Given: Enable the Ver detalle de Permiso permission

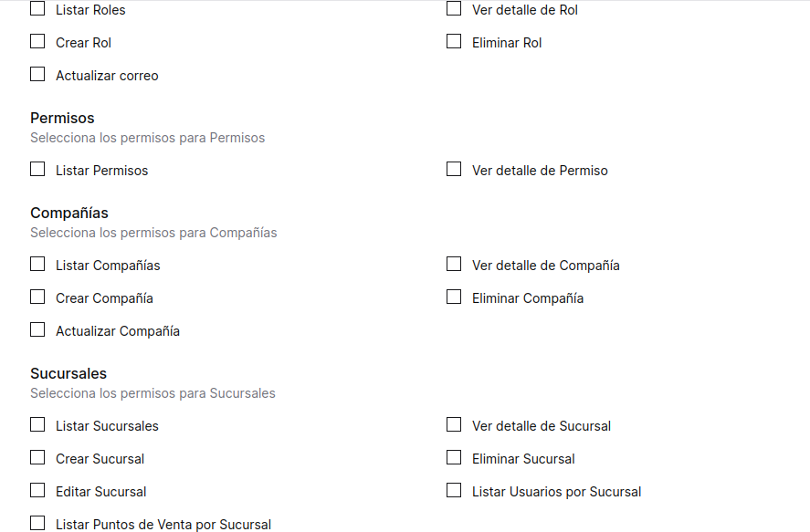Looking at the screenshot, I should 454,169.
